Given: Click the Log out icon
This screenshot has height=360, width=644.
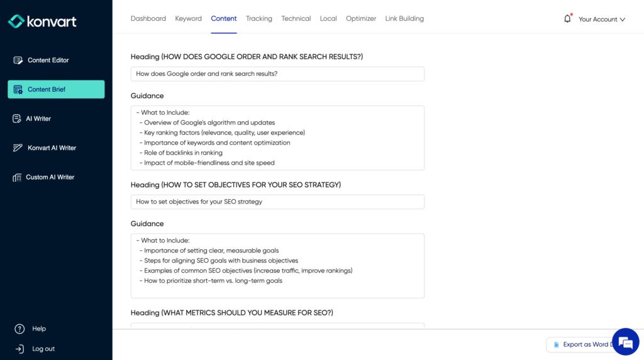Looking at the screenshot, I should pyautogui.click(x=19, y=349).
